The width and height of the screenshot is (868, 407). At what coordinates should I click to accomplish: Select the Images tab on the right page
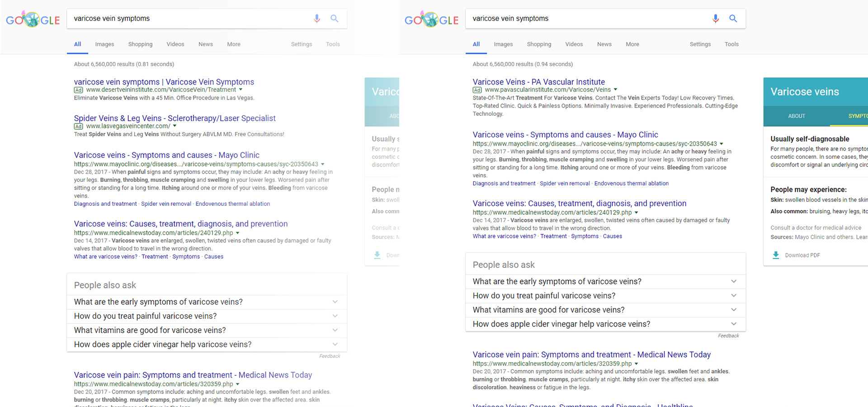pyautogui.click(x=503, y=44)
